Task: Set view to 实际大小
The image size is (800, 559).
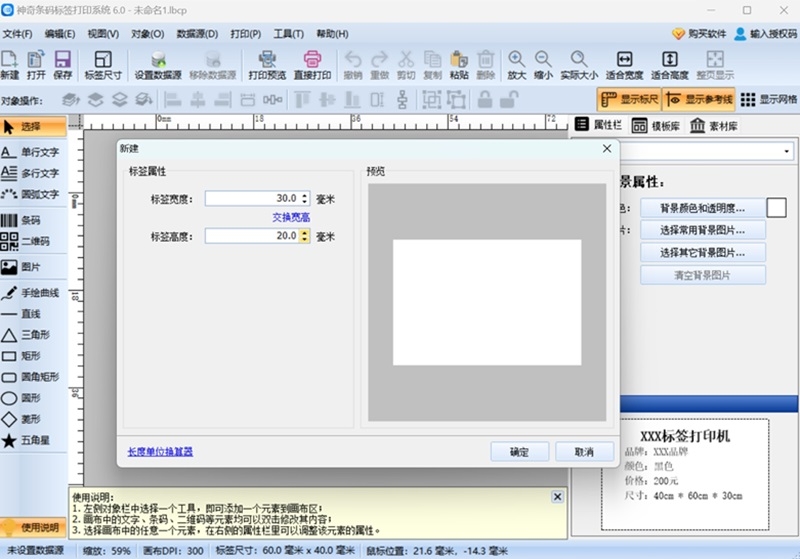Action: [x=579, y=65]
